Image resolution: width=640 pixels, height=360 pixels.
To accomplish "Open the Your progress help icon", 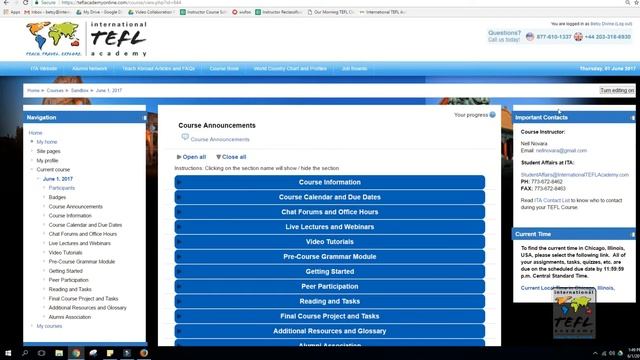I will pos(492,115).
